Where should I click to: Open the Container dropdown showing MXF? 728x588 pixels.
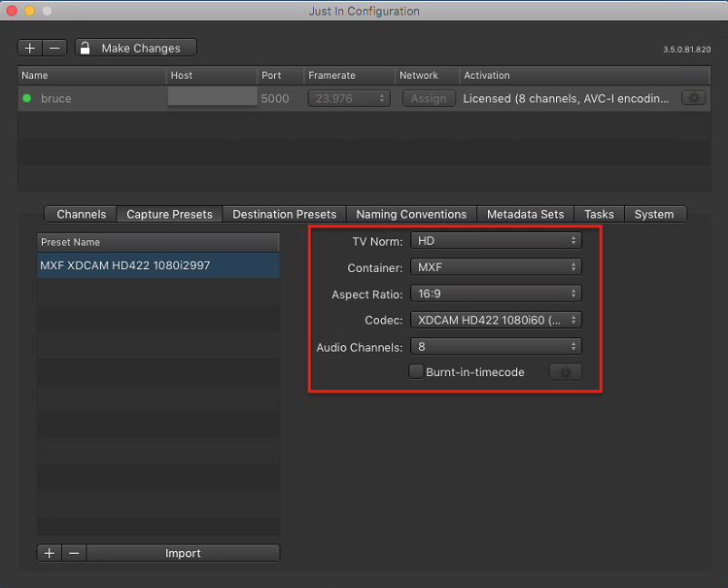click(496, 267)
